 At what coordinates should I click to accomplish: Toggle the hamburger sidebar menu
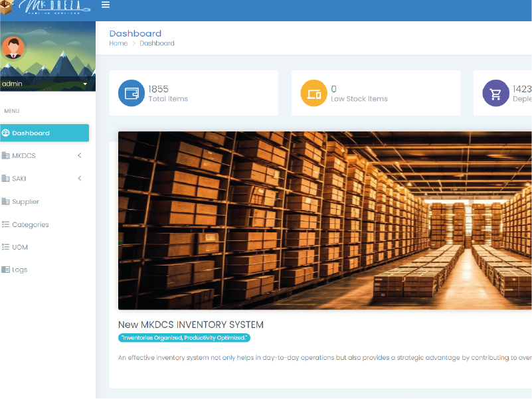pos(106,5)
